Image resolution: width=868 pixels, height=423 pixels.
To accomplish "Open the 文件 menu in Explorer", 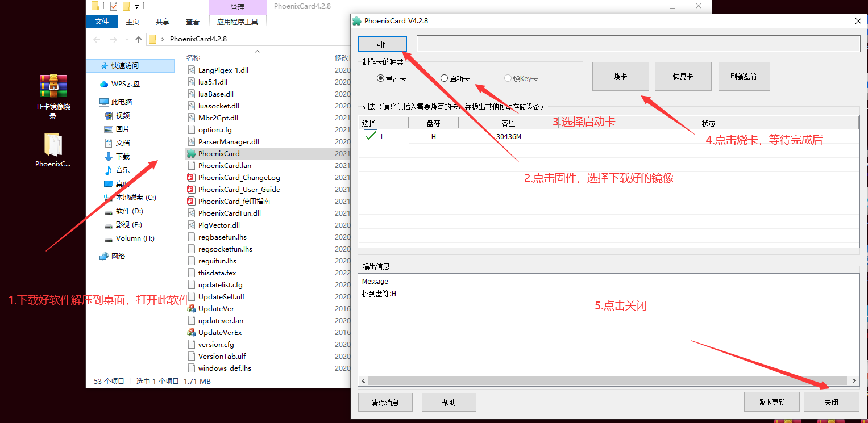I will 102,22.
